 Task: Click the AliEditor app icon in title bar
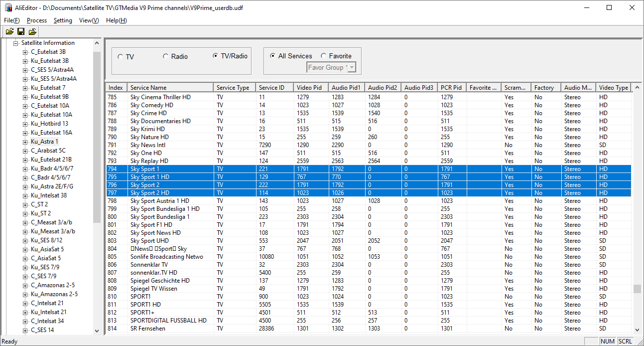[8, 7]
